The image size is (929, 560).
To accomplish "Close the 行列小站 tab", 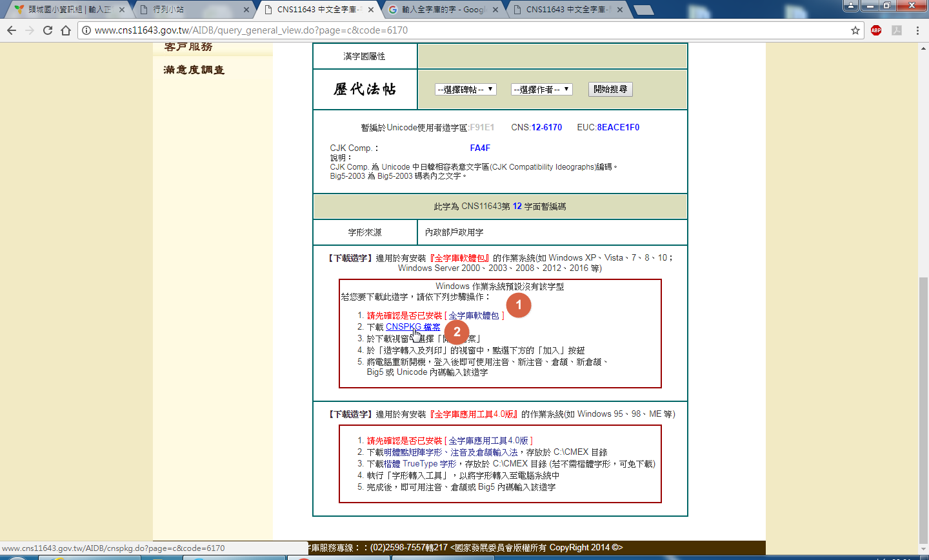I will (246, 10).
